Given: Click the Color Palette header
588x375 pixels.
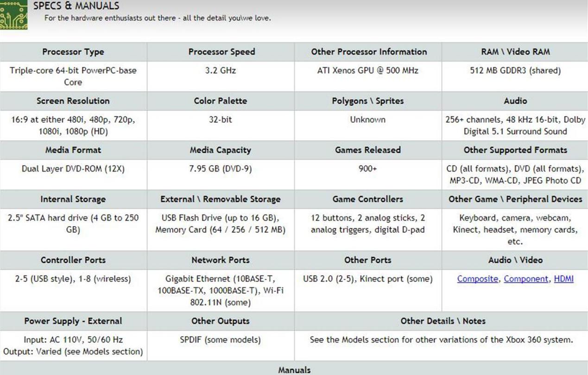Looking at the screenshot, I should (x=221, y=101).
